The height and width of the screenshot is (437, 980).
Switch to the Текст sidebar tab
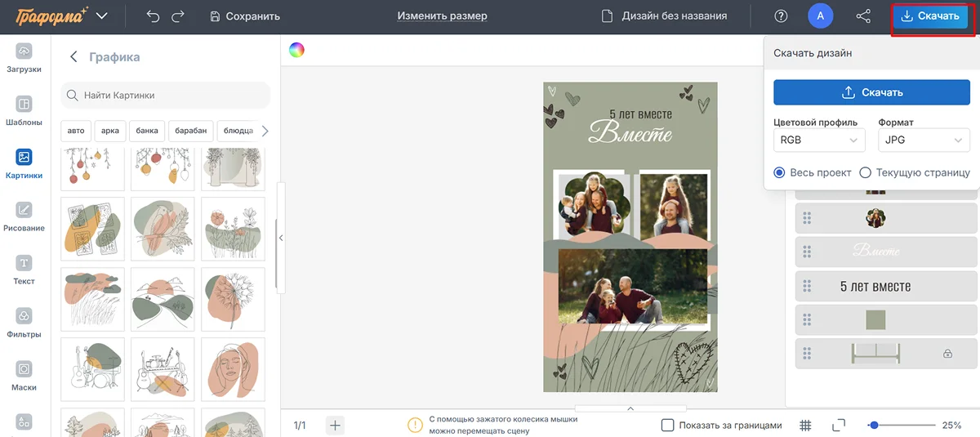point(24,270)
